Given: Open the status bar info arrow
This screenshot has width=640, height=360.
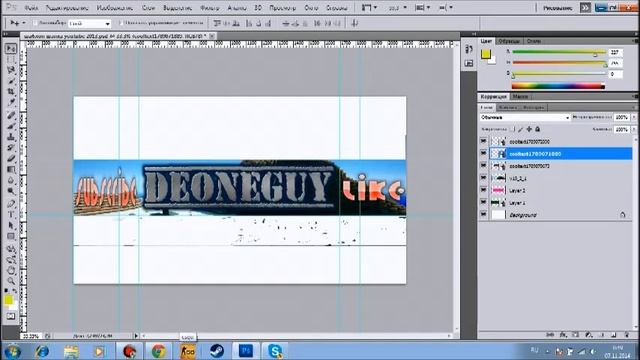Looking at the screenshot, I should pyautogui.click(x=136, y=336).
